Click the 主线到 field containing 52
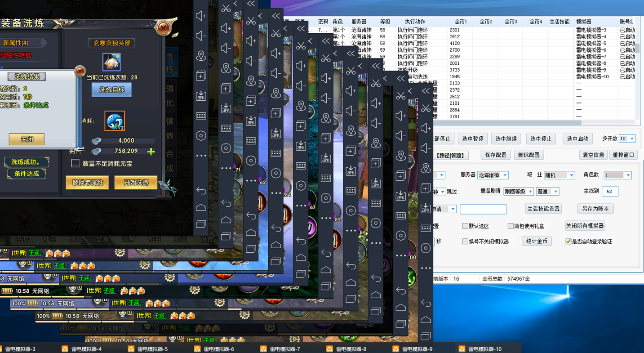Screen dimensions: 644x353 point(610,191)
